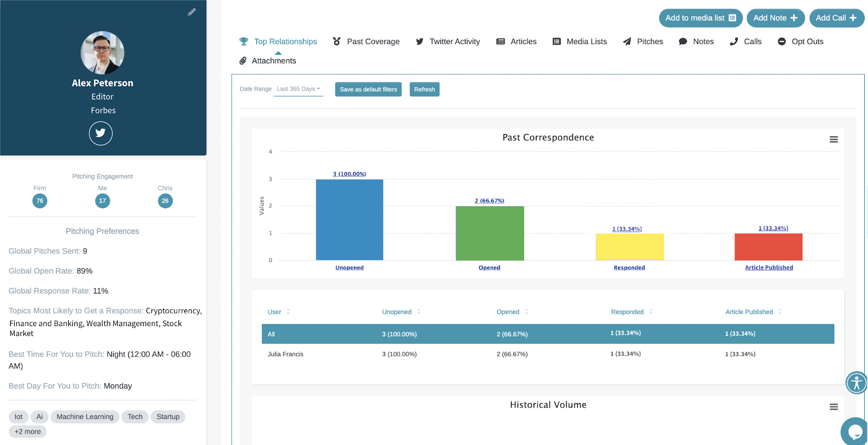This screenshot has width=868, height=445.
Task: Open the chat bubble widget
Action: (x=855, y=432)
